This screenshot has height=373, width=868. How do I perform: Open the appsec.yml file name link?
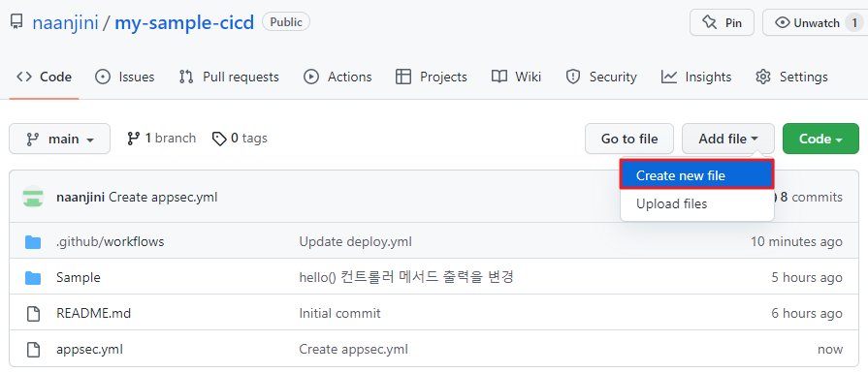point(89,349)
